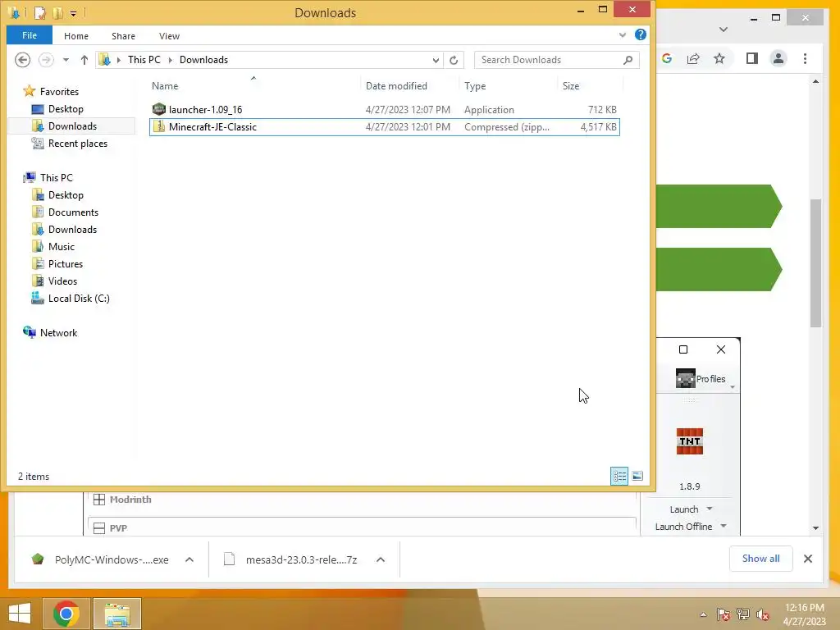Open the Music folder
This screenshot has width=840, height=630.
point(61,246)
